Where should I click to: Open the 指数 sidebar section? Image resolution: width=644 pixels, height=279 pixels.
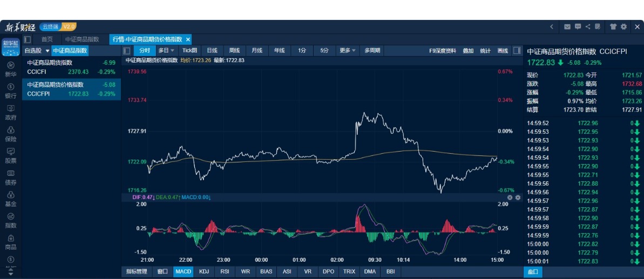[x=11, y=221]
